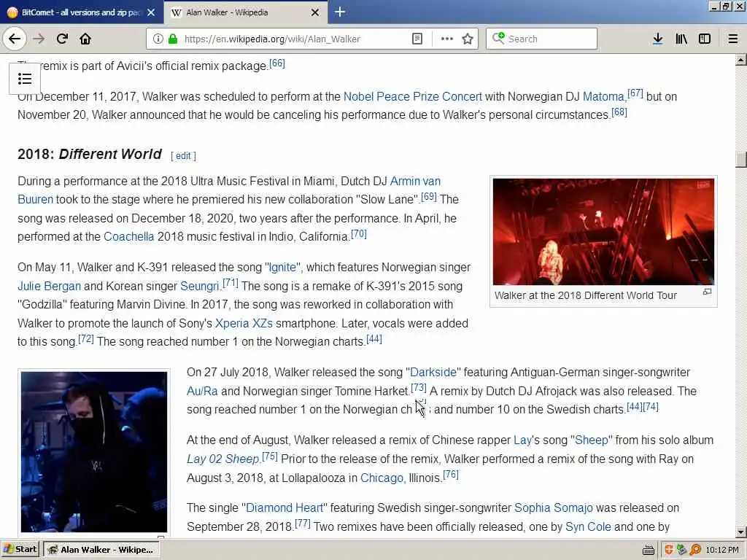Jump to citation [66]
Viewport: 747px width, 560px height.
pyautogui.click(x=276, y=63)
